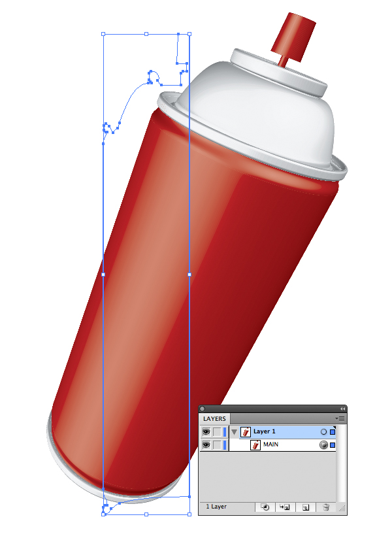Click Create New Sublayer icon
The image size is (392, 536).
(x=285, y=507)
